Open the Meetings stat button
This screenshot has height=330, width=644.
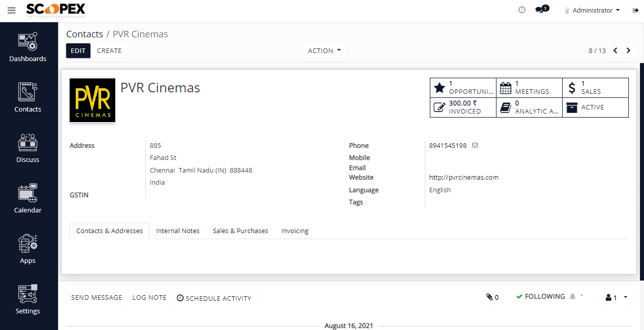529,88
